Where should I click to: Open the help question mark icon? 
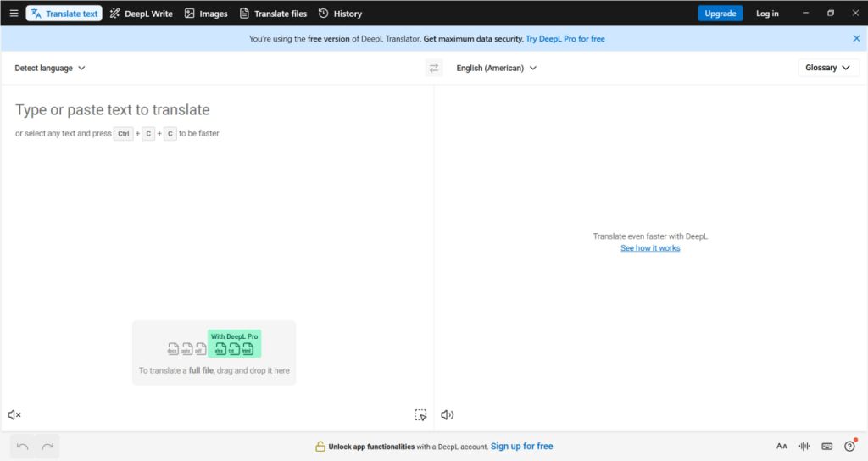click(x=849, y=447)
